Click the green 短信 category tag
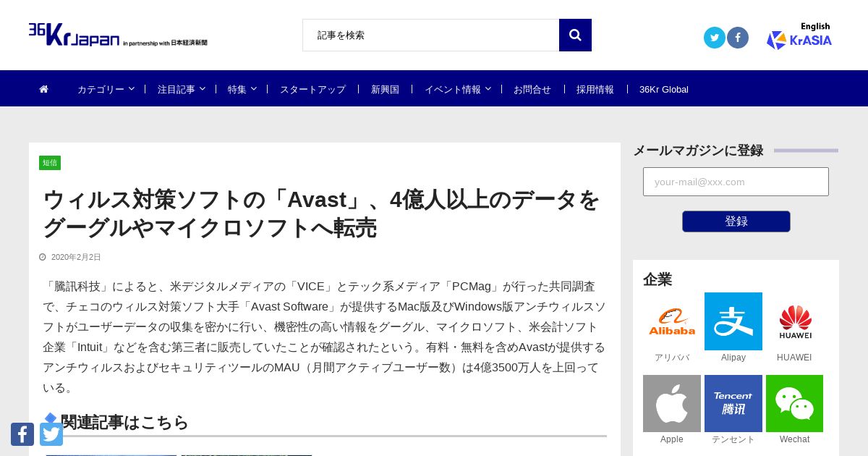The height and width of the screenshot is (456, 868). [50, 163]
